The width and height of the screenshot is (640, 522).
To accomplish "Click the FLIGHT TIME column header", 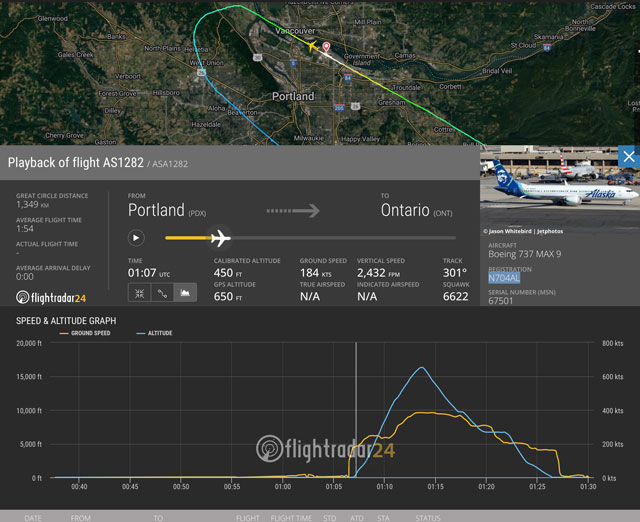I will coord(290,517).
